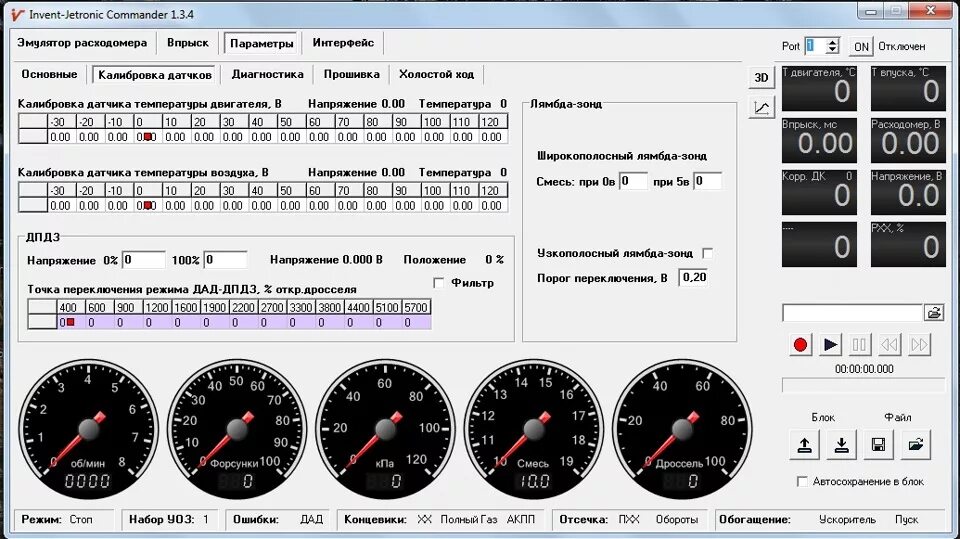Select ДАД-ДПДЗ cell under 2200
Viewport: 960px width, 539px height.
point(244,322)
